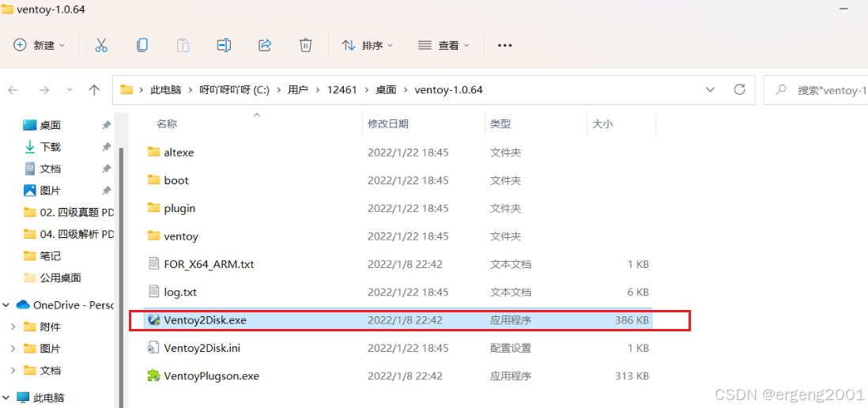The width and height of the screenshot is (868, 408).
Task: Click 6 KB size of log.txt
Action: [638, 292]
